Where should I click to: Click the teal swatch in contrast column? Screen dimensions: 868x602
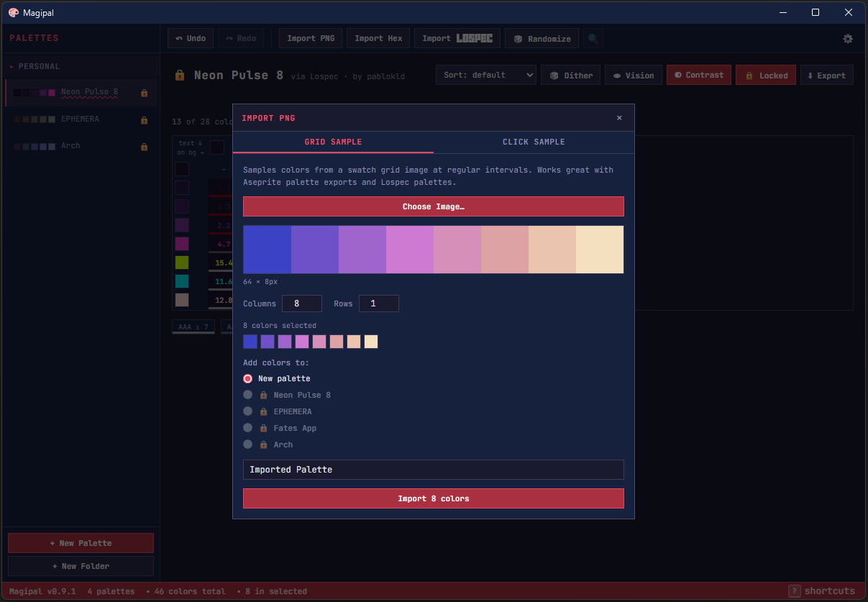(182, 281)
